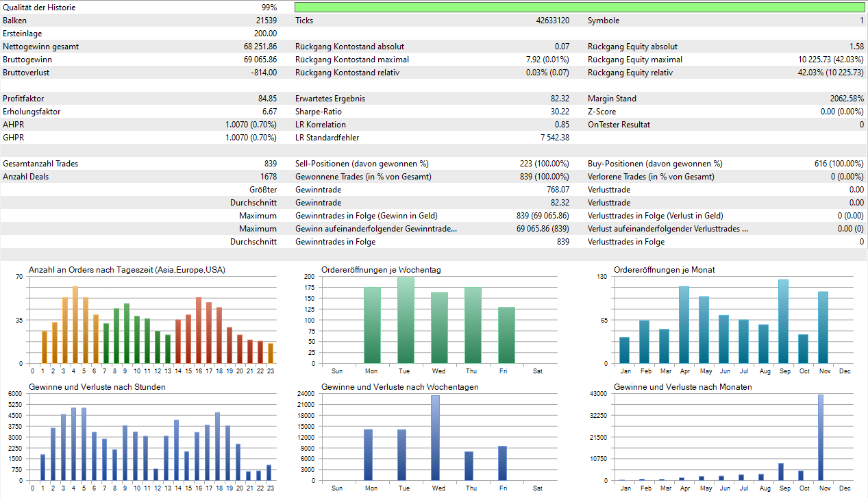Select the Anzahl Deals value 1678
The height and width of the screenshot is (498, 868).
tap(269, 177)
